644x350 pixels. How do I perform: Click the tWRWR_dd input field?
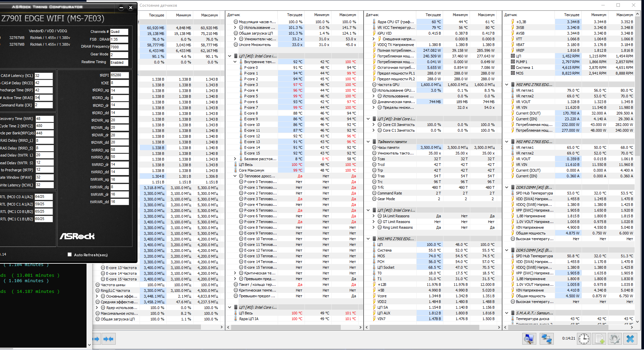tap(119, 202)
